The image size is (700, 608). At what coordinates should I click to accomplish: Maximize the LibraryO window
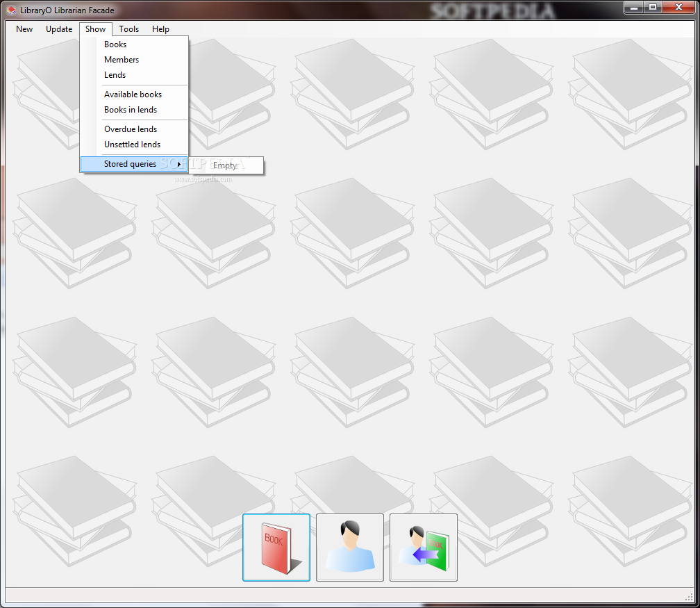point(653,8)
